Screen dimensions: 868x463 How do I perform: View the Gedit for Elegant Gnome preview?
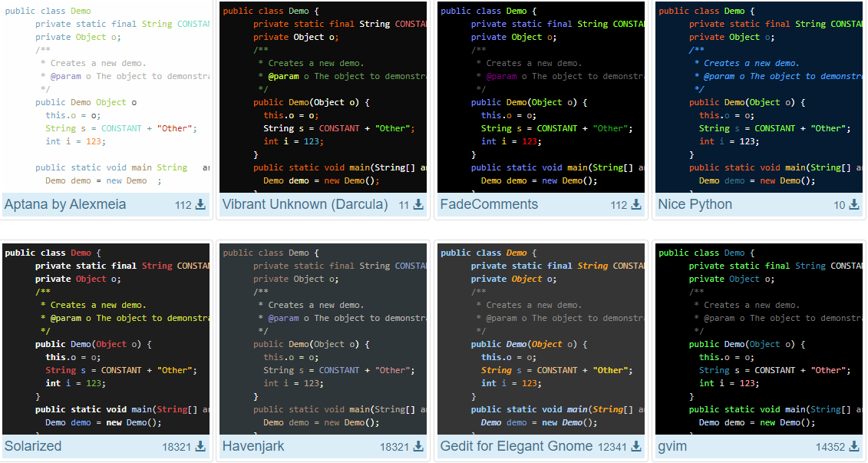pyautogui.click(x=541, y=339)
